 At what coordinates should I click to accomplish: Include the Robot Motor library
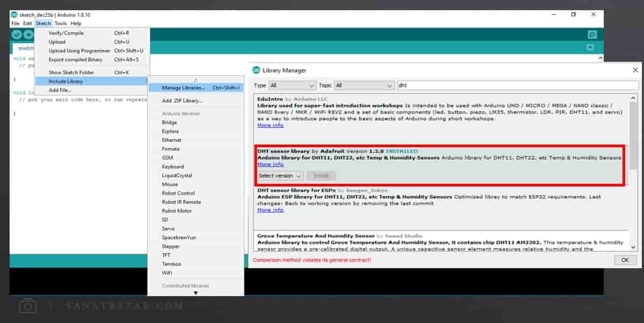tap(196, 211)
